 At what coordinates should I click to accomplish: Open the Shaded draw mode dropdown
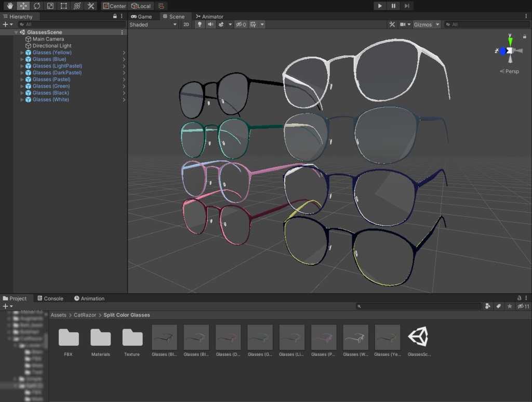(152, 24)
